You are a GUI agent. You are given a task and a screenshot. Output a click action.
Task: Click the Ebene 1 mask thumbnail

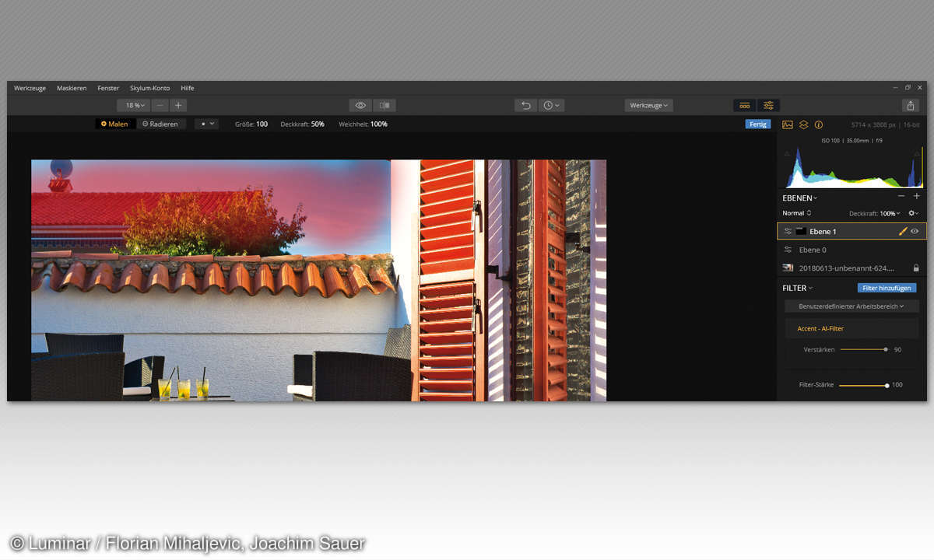pyautogui.click(x=801, y=231)
